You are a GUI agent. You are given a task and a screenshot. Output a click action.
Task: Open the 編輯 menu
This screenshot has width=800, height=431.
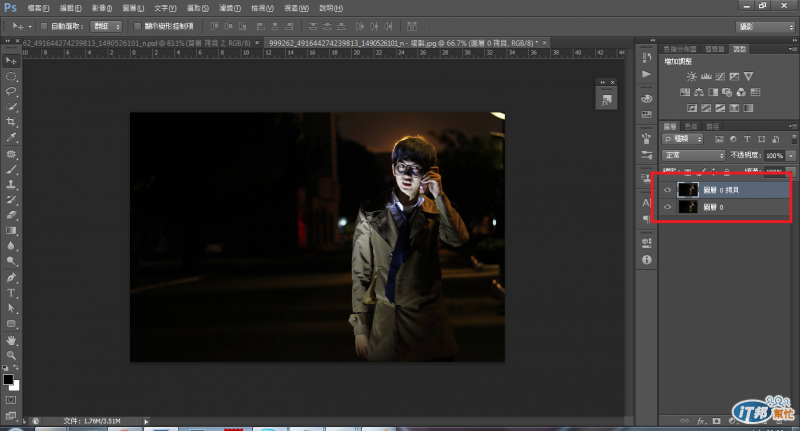tap(70, 8)
